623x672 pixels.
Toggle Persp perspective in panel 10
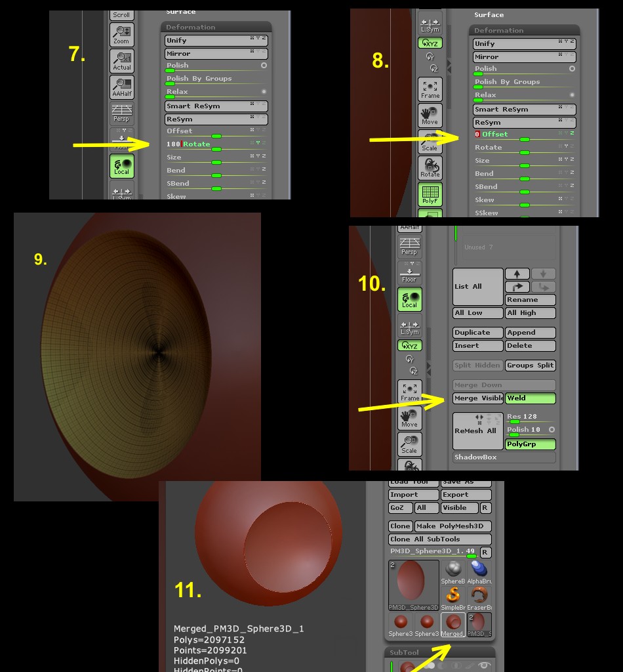tap(410, 247)
